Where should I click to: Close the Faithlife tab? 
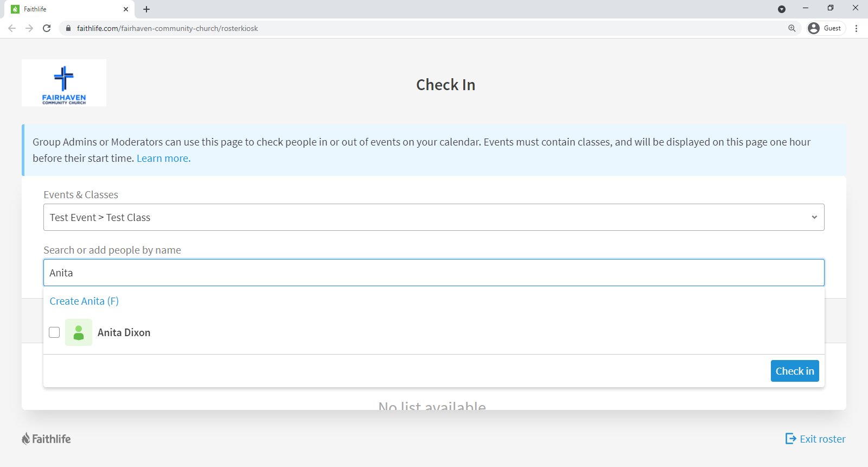[126, 9]
